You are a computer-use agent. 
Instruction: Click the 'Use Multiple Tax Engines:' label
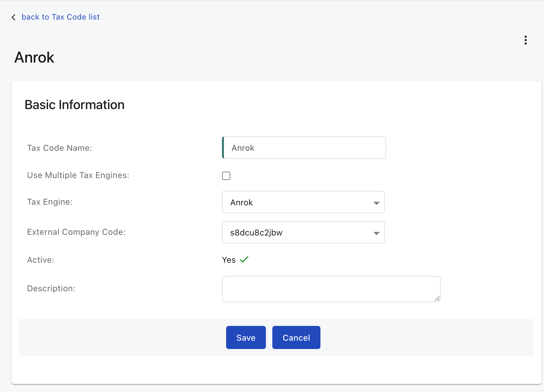tap(78, 175)
